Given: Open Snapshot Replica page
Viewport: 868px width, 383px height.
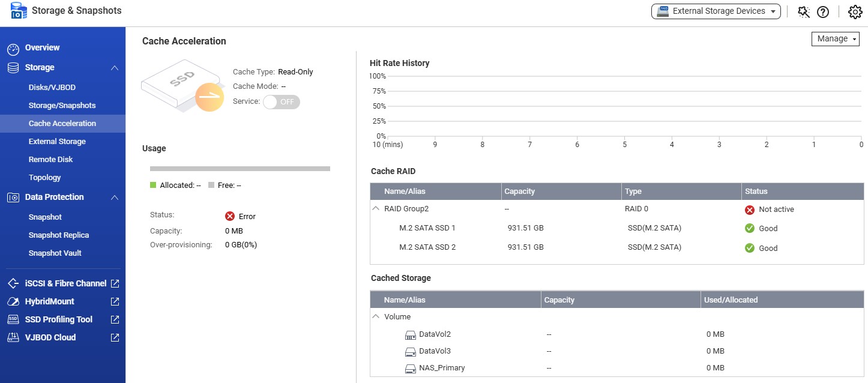Looking at the screenshot, I should point(59,235).
